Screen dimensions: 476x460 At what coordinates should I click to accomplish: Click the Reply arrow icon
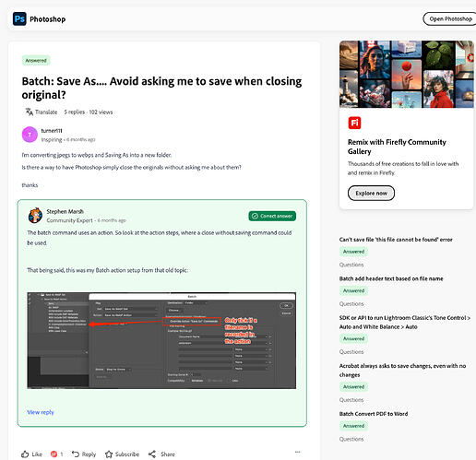pos(76,454)
